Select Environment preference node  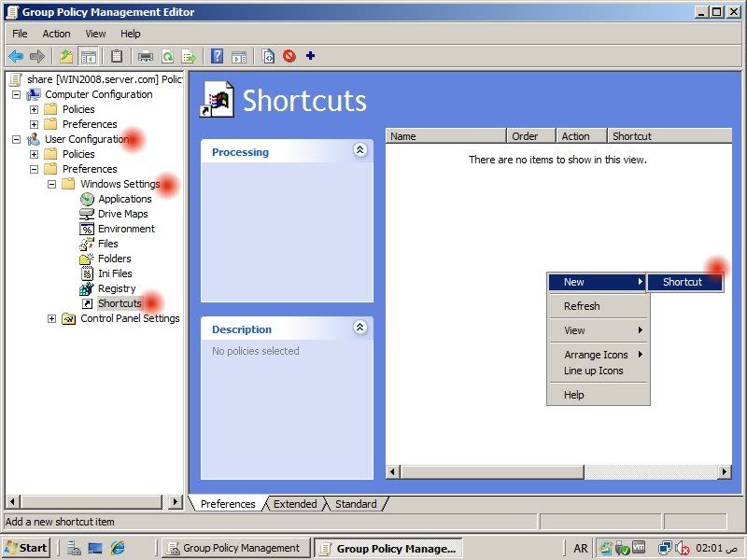coord(126,229)
